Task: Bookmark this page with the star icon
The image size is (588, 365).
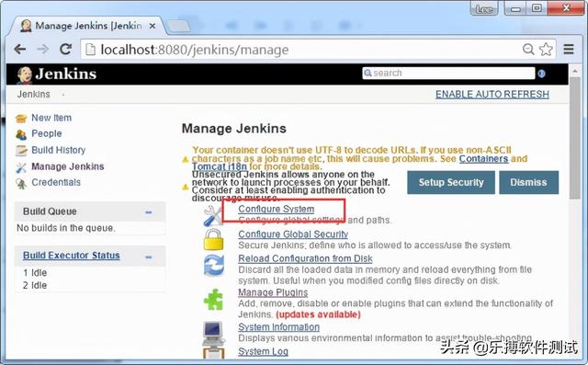Action: coord(546,49)
